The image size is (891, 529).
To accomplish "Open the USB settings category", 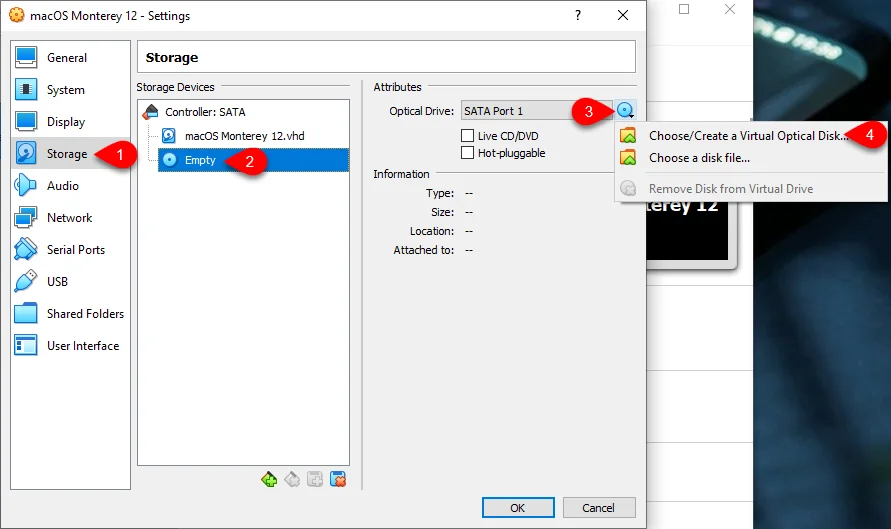I will click(70, 281).
